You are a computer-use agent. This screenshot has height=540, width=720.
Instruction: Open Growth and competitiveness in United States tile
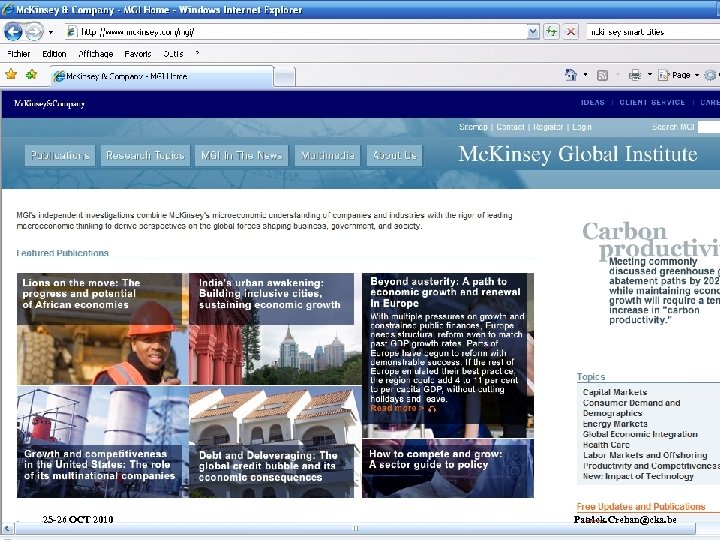[x=102, y=442]
